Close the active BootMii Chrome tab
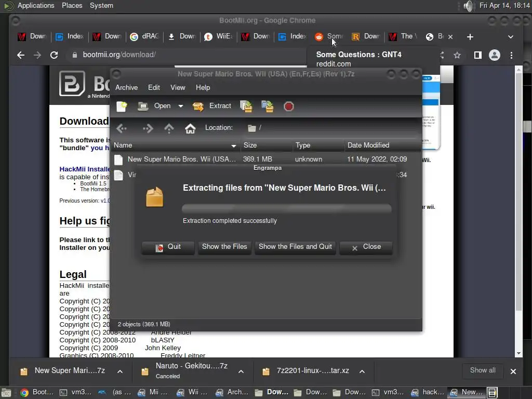 [450, 37]
